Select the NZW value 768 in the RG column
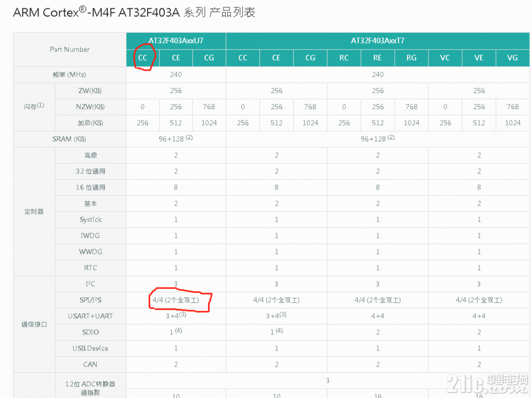The image size is (532, 398). click(411, 107)
